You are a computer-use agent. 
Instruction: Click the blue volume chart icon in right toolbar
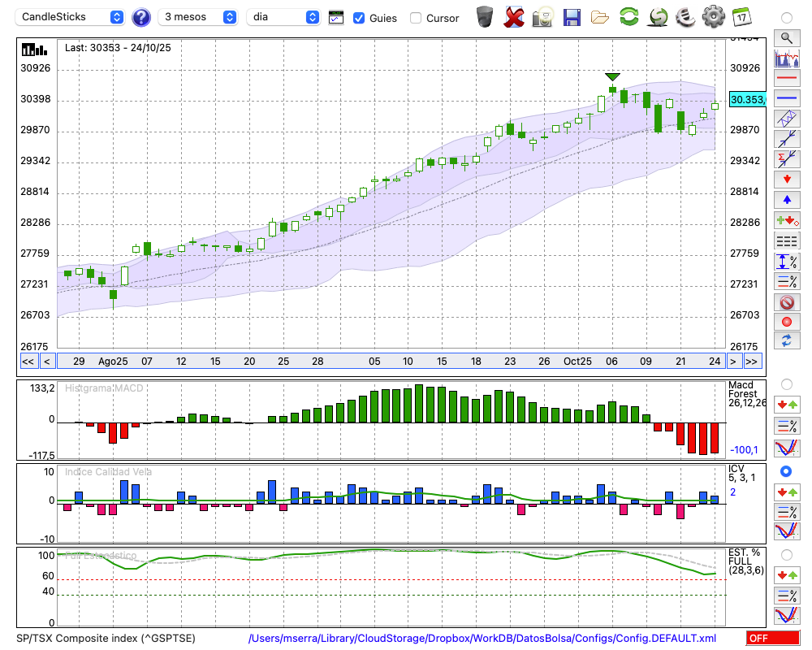click(x=787, y=58)
